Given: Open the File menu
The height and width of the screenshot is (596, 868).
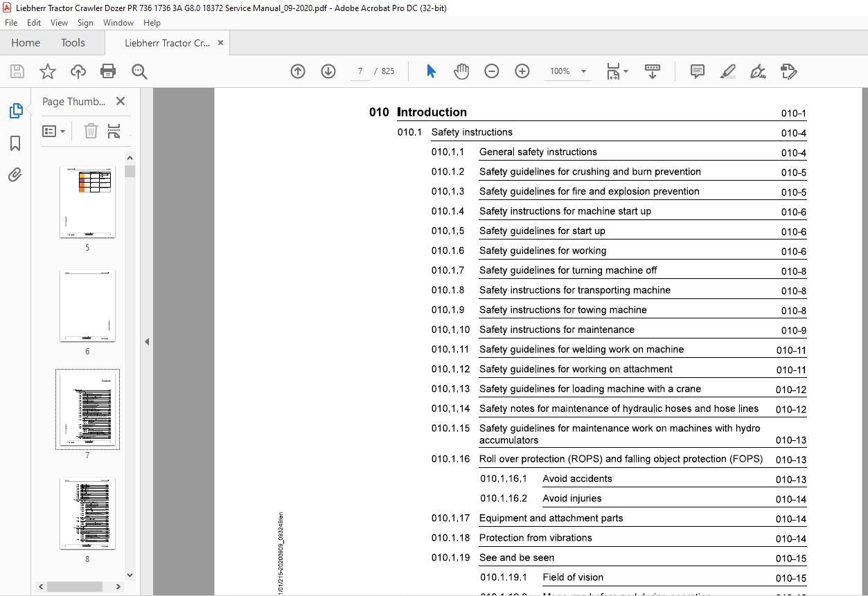Looking at the screenshot, I should (11, 23).
